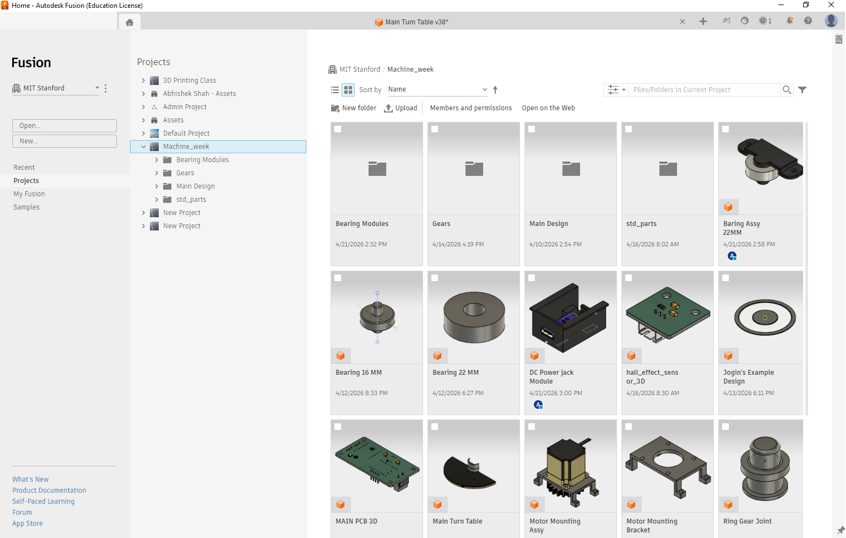Check the Baring Assy 22MM checkbox
Viewport: 846px width, 538px height.
(726, 129)
